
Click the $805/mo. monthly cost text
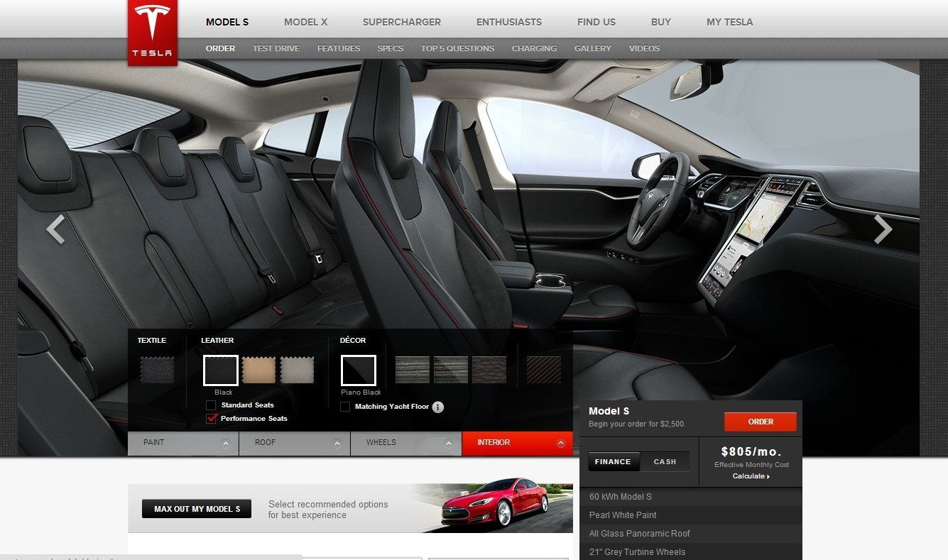pos(751,451)
